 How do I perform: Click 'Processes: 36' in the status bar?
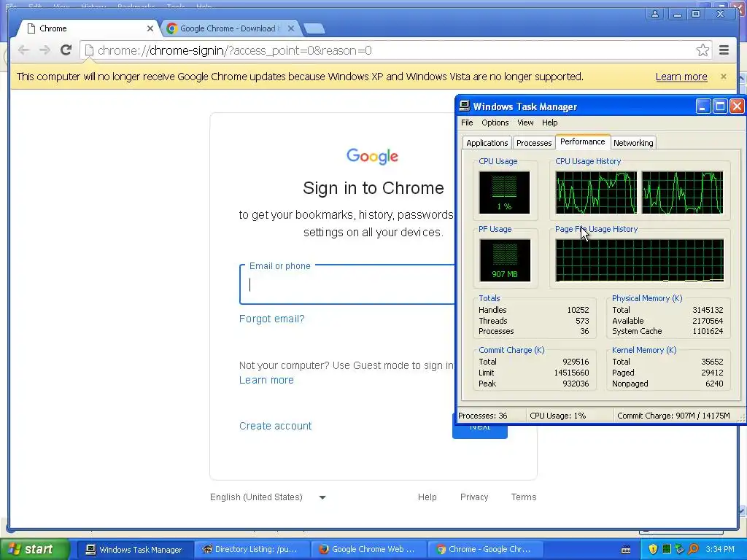point(483,416)
